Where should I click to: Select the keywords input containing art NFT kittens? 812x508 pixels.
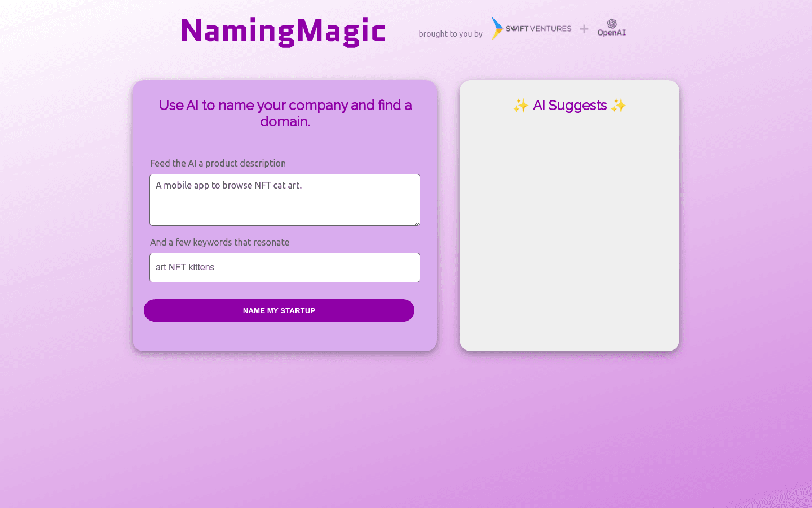click(x=284, y=267)
